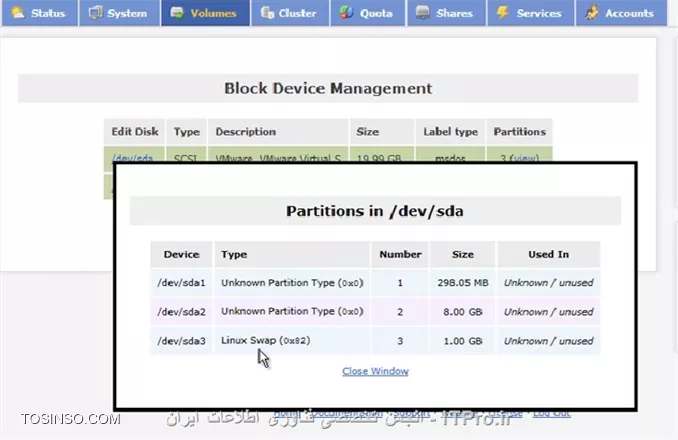The width and height of the screenshot is (678, 440).
Task: Click the Partitions in /dev/sda heading
Action: pos(375,211)
